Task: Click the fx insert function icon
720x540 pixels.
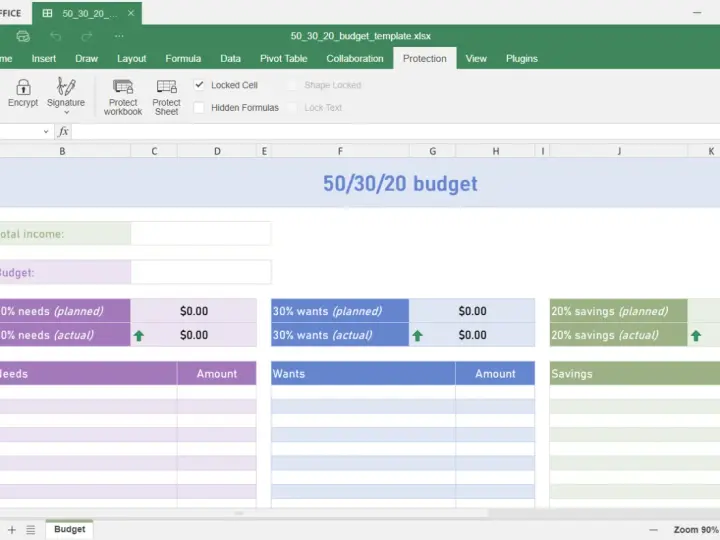Action: pyautogui.click(x=63, y=132)
